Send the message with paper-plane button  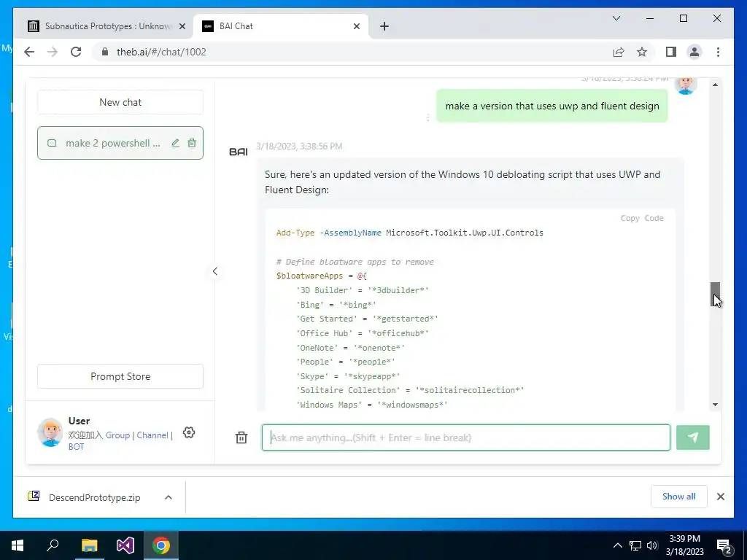click(x=693, y=437)
